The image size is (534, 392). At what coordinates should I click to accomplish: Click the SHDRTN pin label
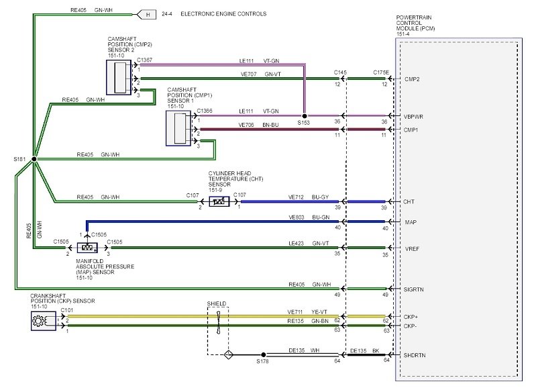[415, 355]
